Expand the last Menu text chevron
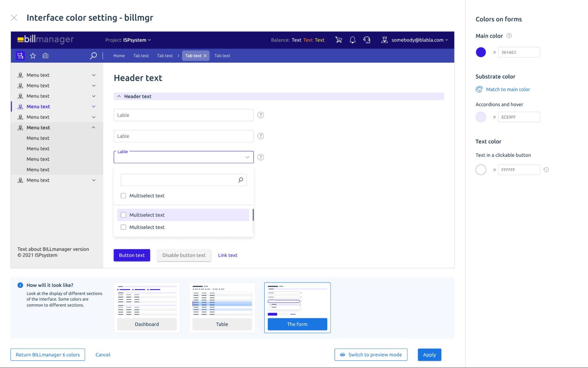Screen dimensions: 588x368 (x=94, y=180)
